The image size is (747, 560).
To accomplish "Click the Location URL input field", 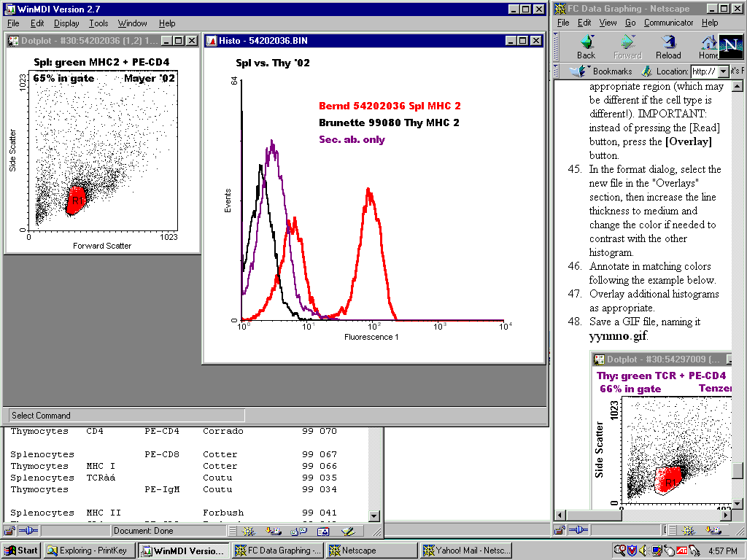I will click(x=703, y=71).
